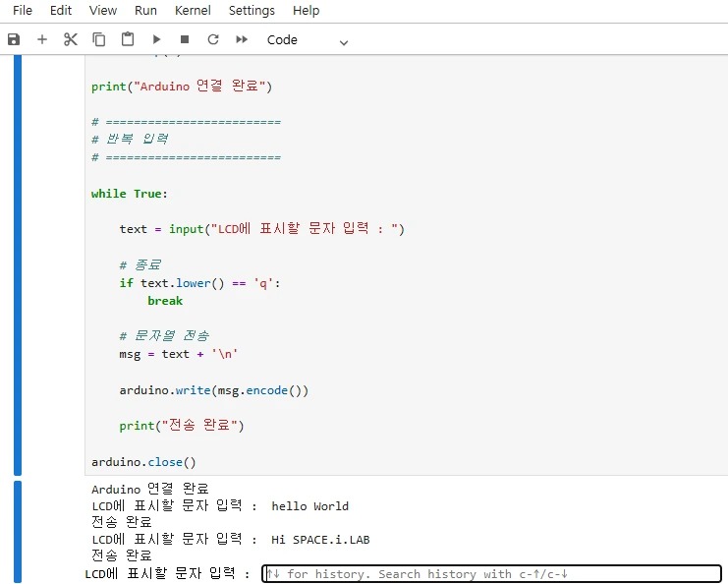Click the "if text.lower() == 'q':" line

coord(199,283)
